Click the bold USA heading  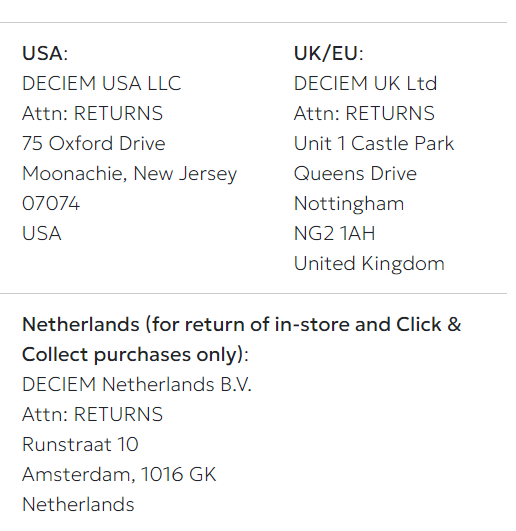coord(45,54)
